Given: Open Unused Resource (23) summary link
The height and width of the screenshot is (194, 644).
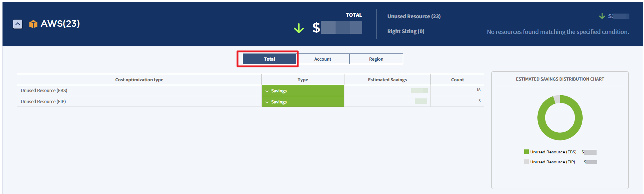Looking at the screenshot, I should 414,16.
